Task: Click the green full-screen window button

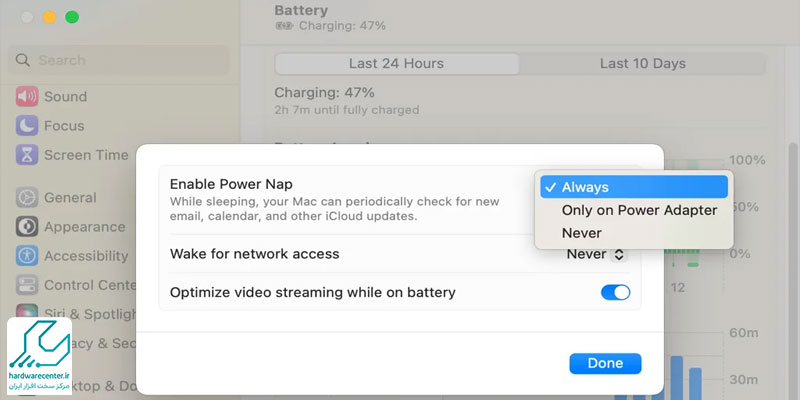Action: point(72,17)
